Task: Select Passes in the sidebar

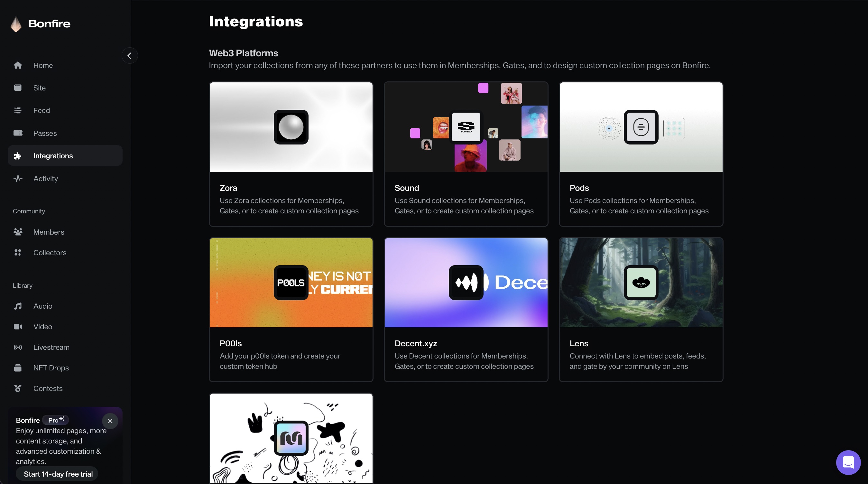Action: pyautogui.click(x=65, y=133)
